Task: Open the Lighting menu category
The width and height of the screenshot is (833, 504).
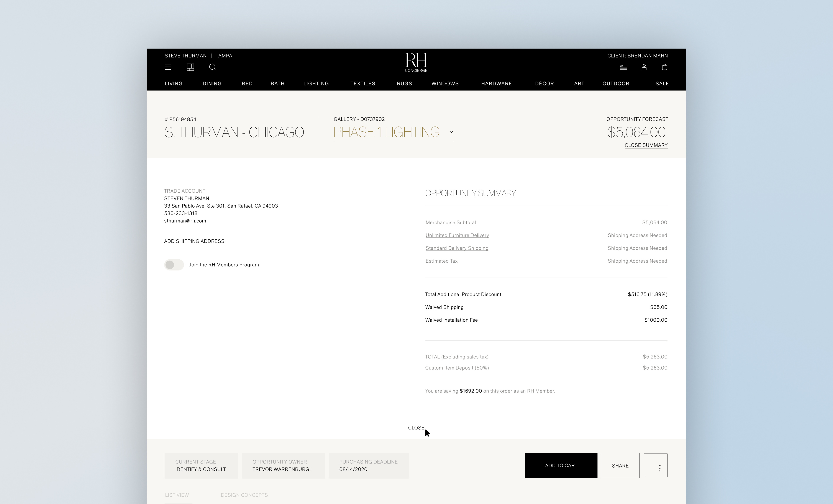Action: pos(316,83)
